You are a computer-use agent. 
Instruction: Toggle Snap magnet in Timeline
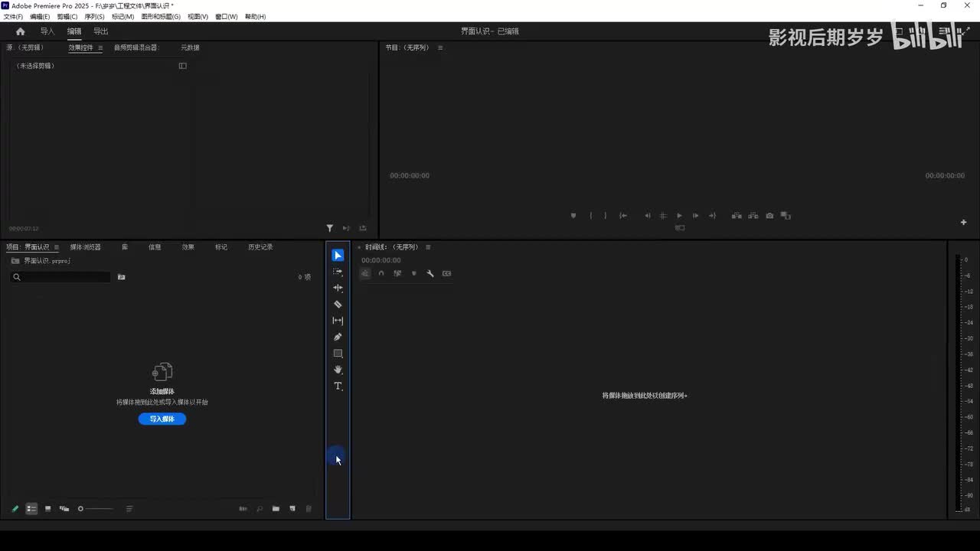(381, 273)
